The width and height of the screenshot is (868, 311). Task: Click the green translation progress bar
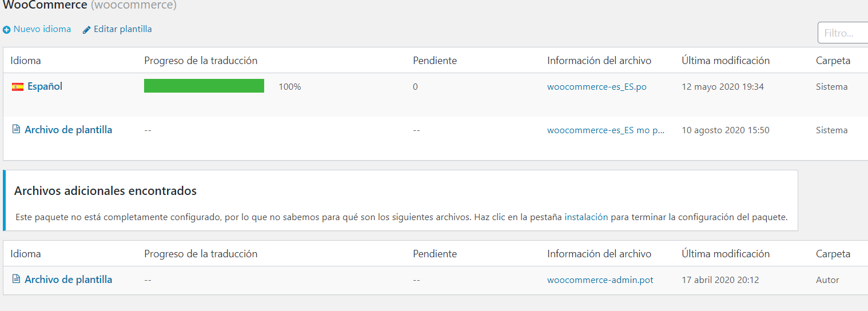click(204, 86)
